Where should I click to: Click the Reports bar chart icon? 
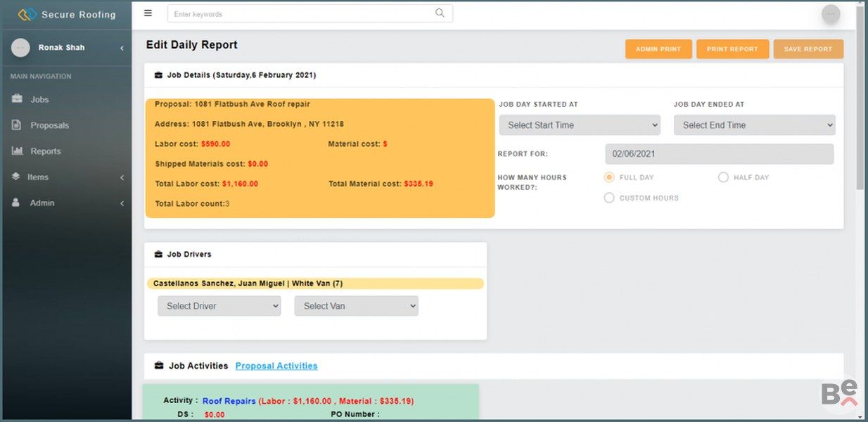[x=17, y=151]
